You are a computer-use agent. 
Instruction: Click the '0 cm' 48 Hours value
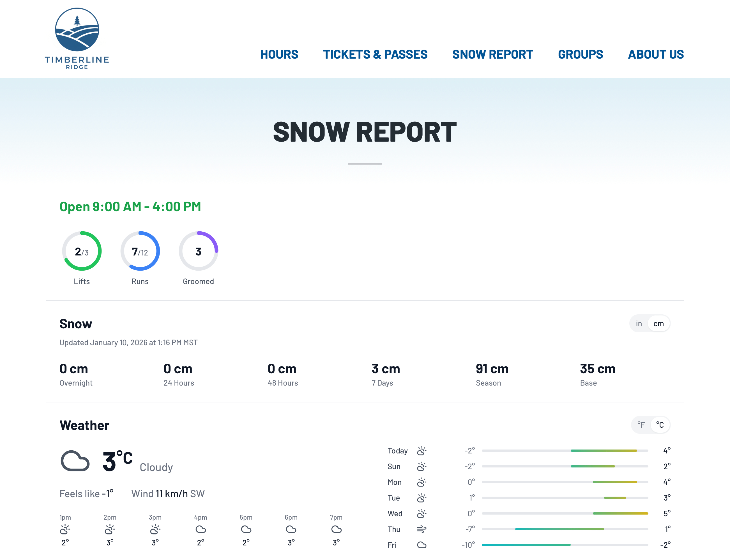coord(282,369)
